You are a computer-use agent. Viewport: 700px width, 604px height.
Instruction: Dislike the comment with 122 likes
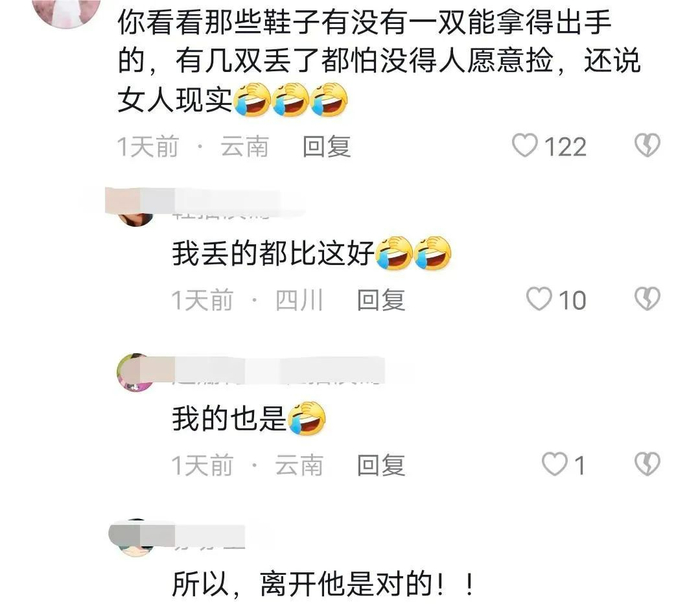[x=647, y=146]
